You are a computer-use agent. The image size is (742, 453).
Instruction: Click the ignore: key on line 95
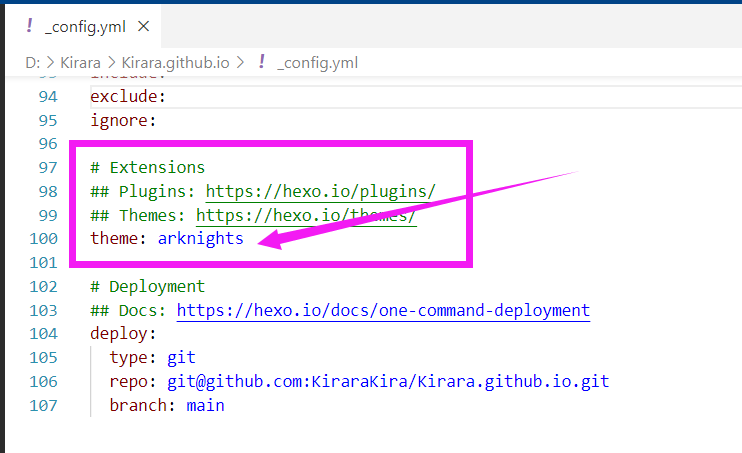[x=123, y=121]
